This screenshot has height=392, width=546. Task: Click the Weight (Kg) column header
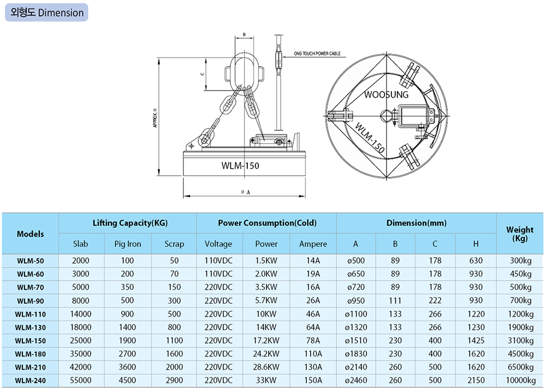click(520, 234)
